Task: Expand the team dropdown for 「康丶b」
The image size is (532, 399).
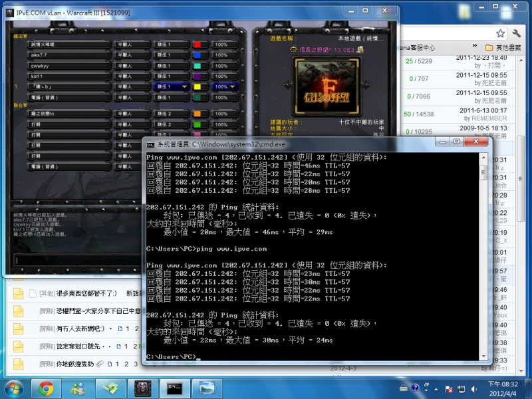Action: click(184, 86)
